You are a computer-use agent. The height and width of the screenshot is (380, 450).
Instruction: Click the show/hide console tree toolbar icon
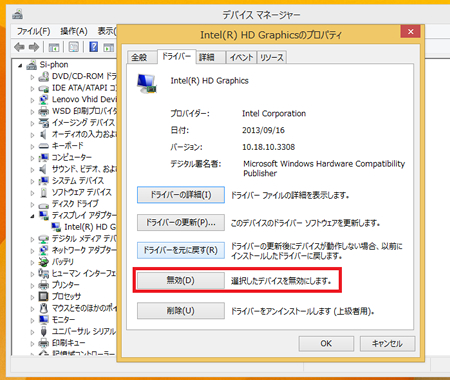(x=54, y=47)
